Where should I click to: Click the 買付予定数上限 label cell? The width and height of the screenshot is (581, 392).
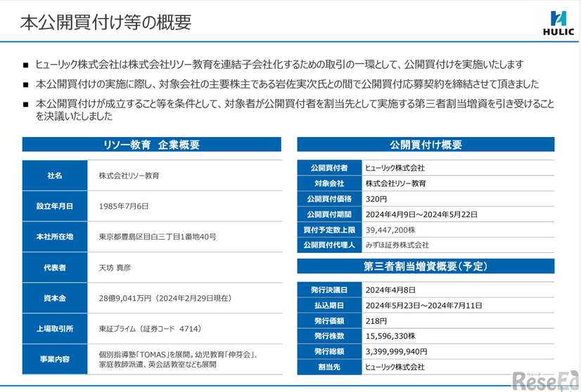click(329, 230)
